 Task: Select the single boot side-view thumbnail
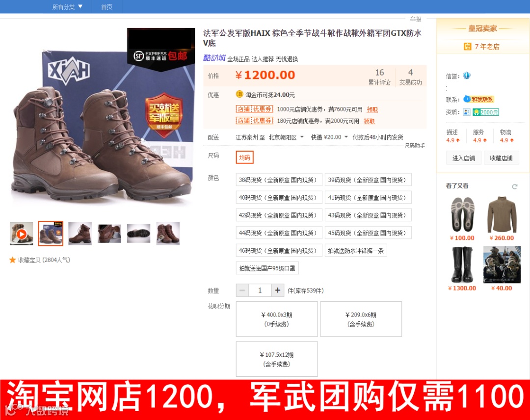point(80,234)
